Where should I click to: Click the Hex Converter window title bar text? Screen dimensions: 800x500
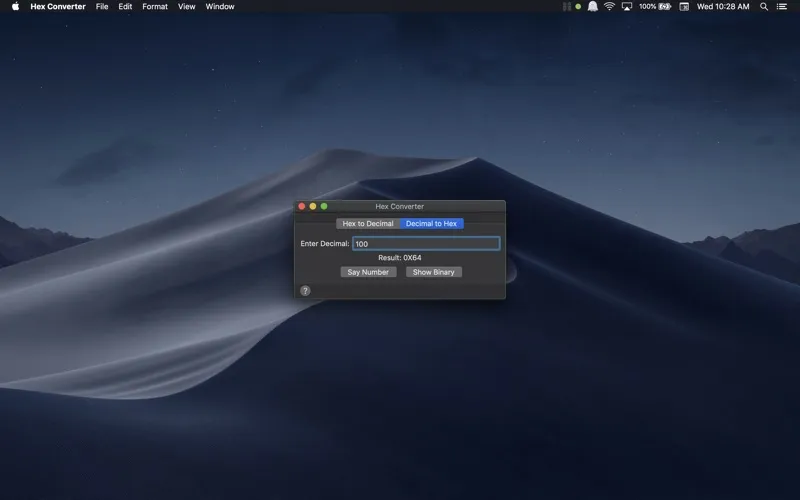pyautogui.click(x=399, y=206)
